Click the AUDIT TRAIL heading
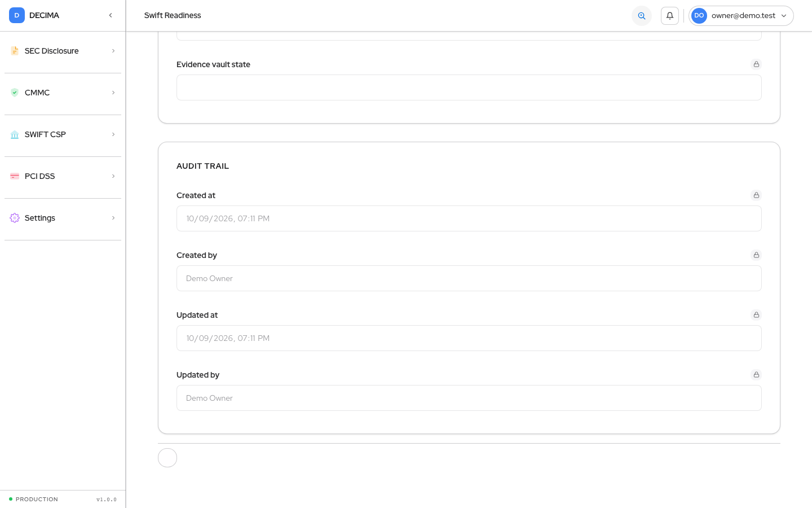This screenshot has width=812, height=508. point(202,166)
